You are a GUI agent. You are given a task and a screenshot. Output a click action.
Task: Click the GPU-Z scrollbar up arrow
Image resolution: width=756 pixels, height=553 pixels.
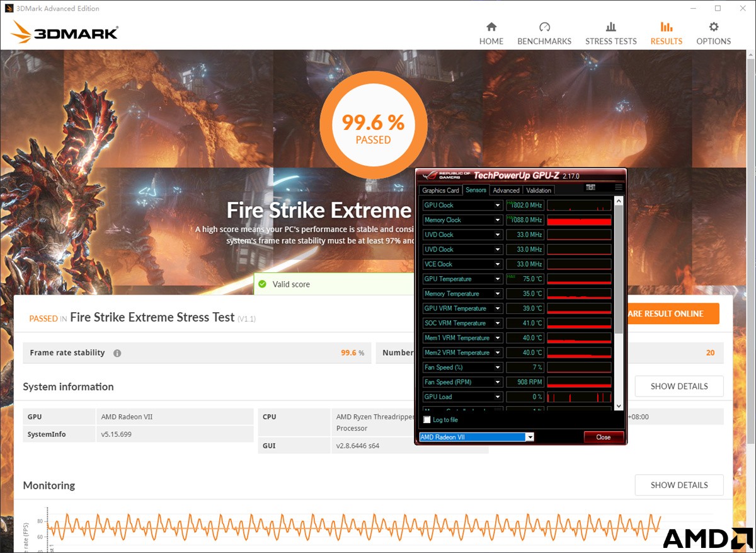tap(619, 201)
